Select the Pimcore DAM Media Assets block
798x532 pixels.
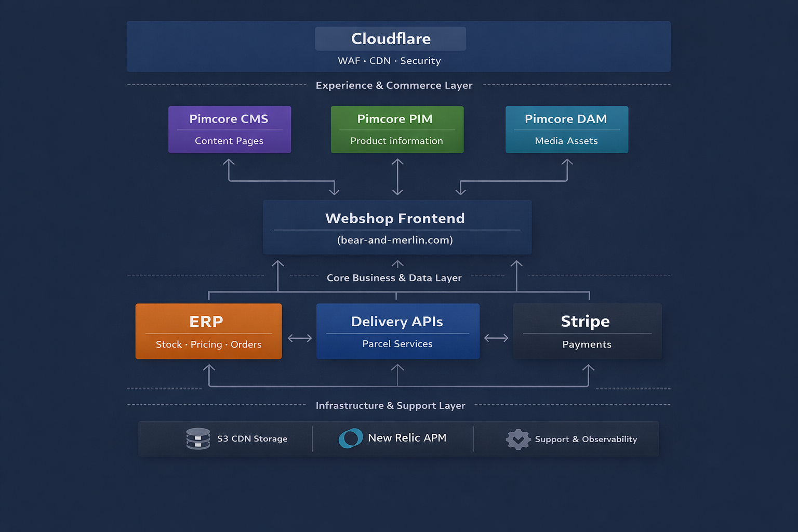[567, 130]
